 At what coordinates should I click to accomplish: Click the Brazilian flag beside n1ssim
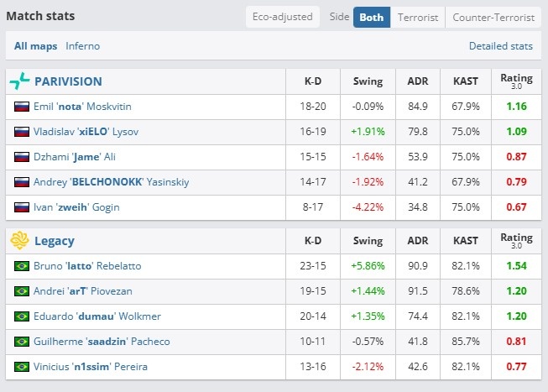[22, 367]
